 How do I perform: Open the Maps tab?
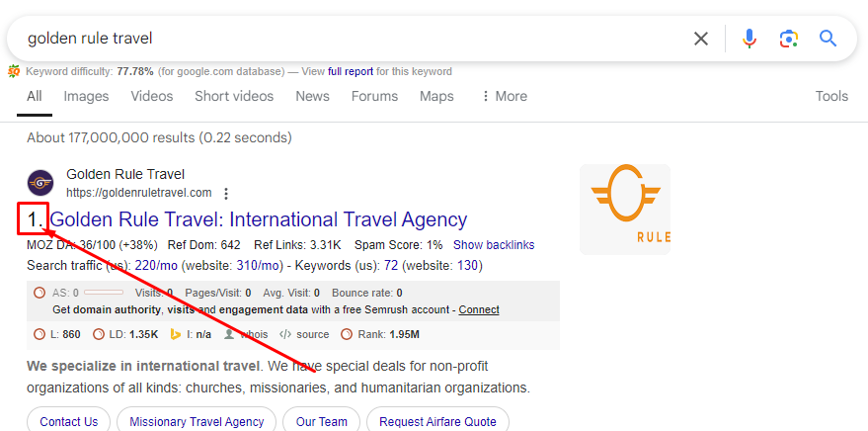tap(436, 96)
